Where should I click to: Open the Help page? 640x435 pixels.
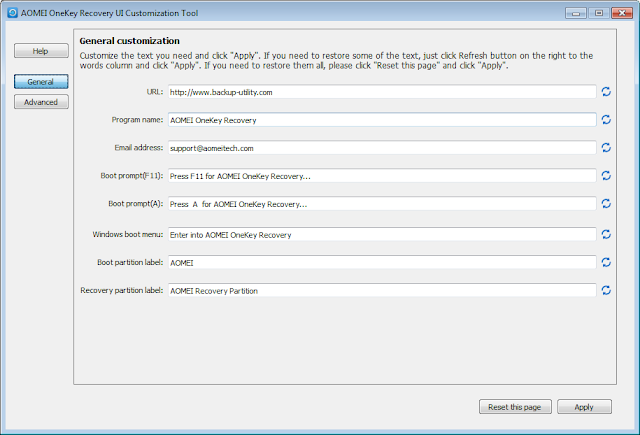(41, 51)
